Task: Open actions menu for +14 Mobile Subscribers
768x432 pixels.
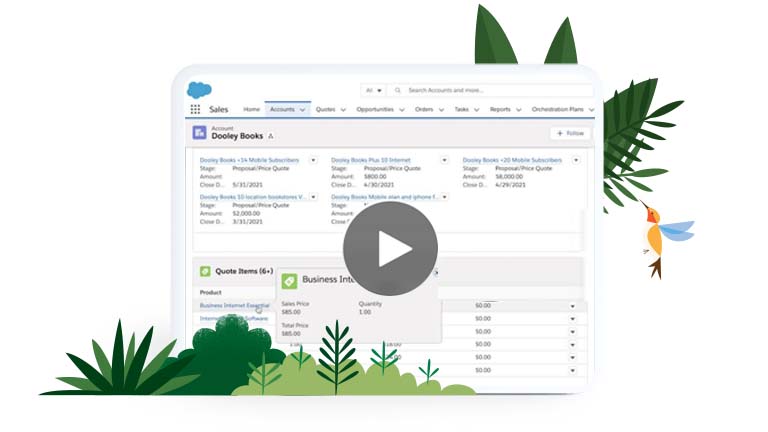Action: 313,160
